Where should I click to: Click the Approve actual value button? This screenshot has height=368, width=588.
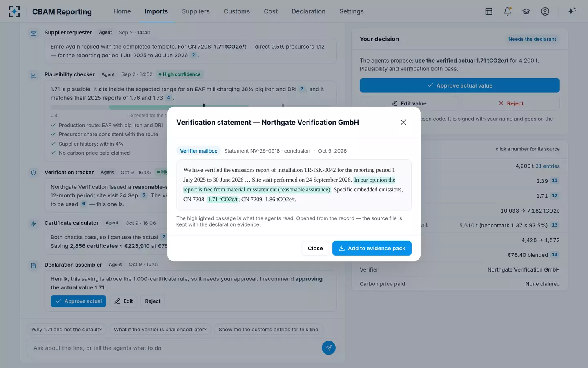[460, 85]
